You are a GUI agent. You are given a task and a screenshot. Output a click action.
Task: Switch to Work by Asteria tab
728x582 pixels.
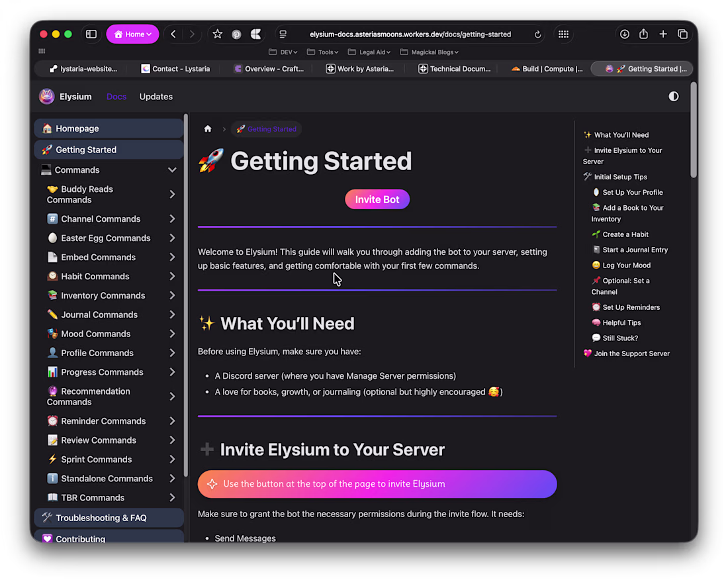pyautogui.click(x=360, y=69)
